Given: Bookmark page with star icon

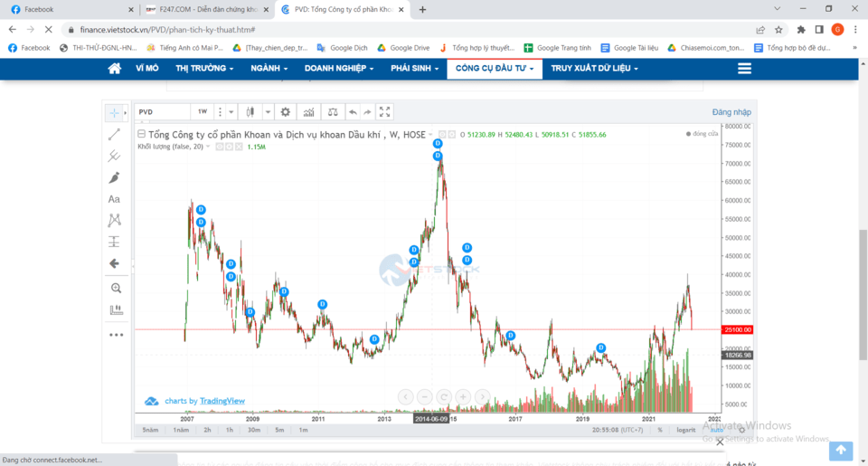Looking at the screenshot, I should click(x=778, y=29).
